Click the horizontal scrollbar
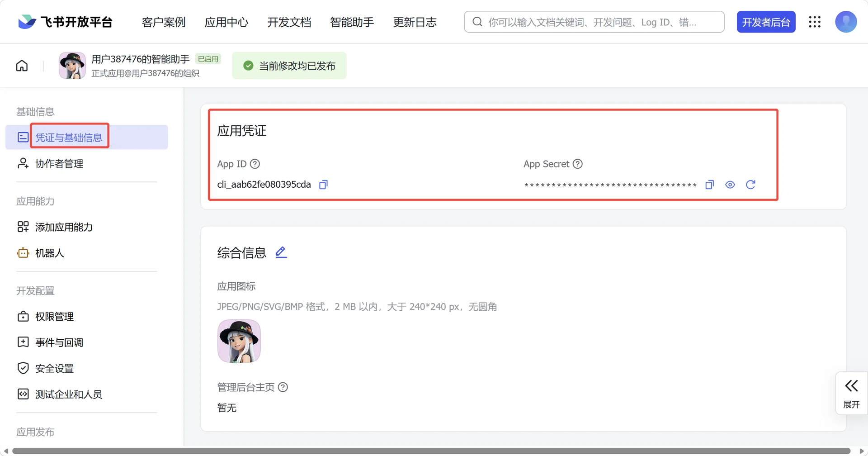Screen dimensions: 868x456 click(x=431, y=451)
